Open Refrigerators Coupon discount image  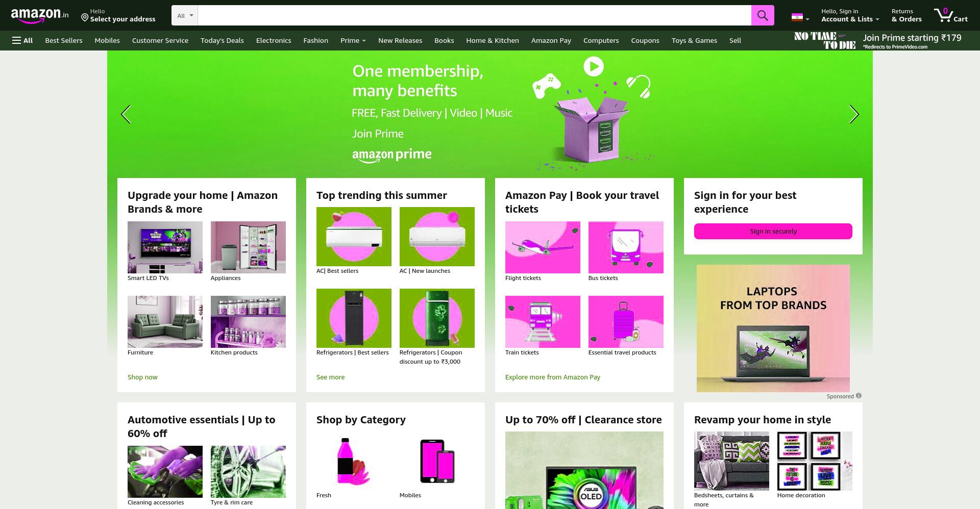437,318
